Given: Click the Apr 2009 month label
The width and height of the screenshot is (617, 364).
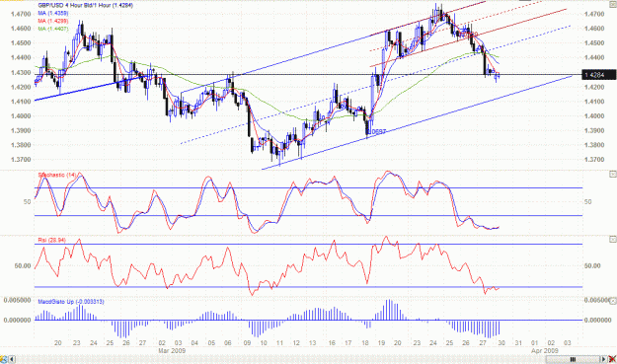Looking at the screenshot, I should tap(545, 350).
